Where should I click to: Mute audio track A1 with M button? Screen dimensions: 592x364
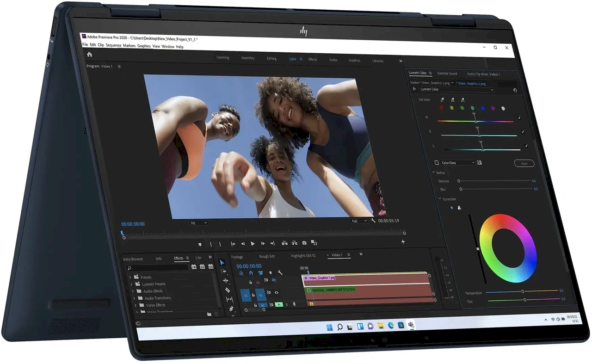[279, 304]
